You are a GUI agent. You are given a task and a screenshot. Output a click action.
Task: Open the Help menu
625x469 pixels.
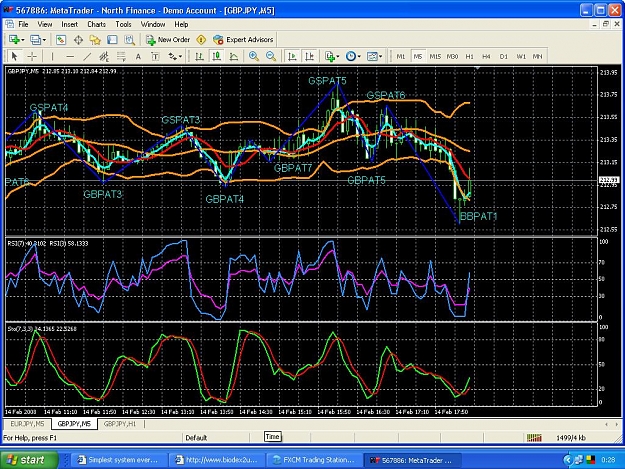181,24
